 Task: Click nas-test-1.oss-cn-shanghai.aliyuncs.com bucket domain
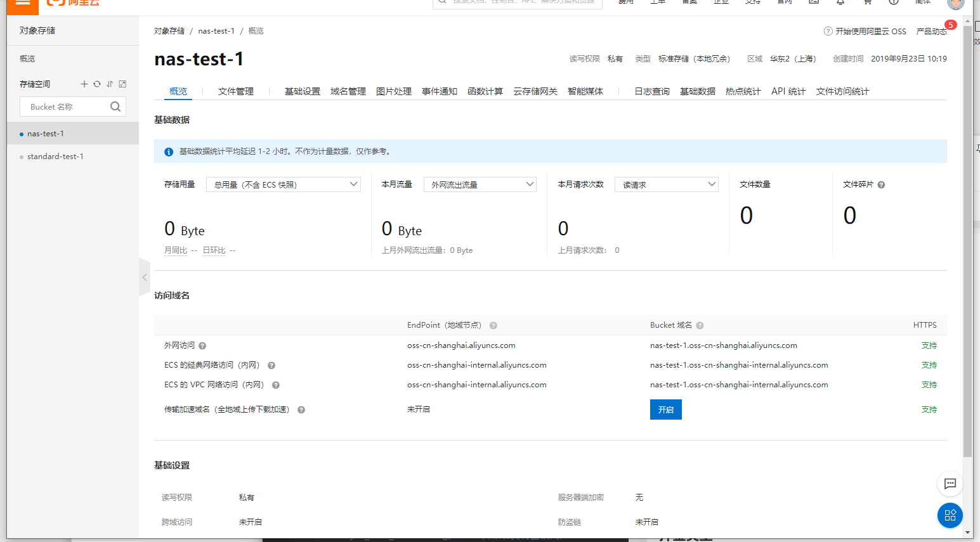[724, 345]
